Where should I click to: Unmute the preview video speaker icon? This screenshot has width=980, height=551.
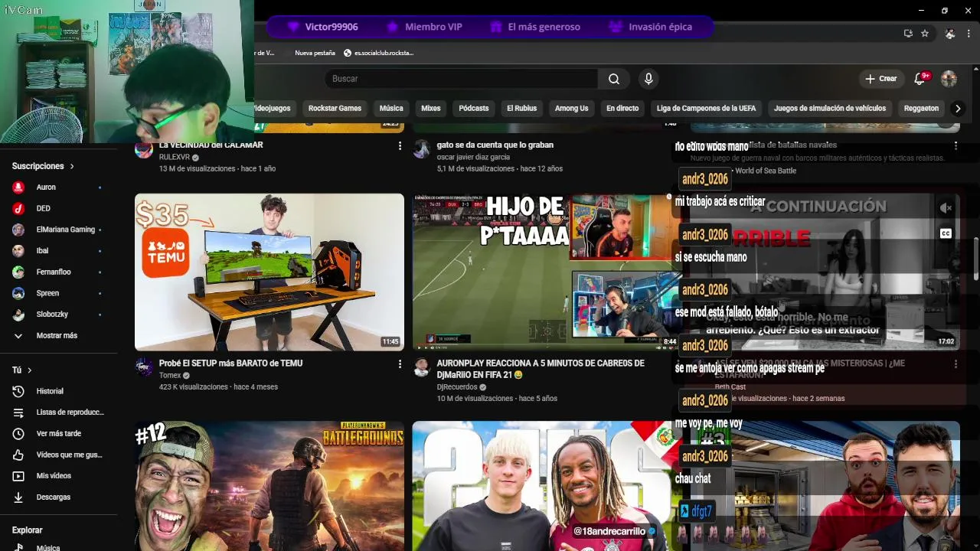tap(946, 208)
